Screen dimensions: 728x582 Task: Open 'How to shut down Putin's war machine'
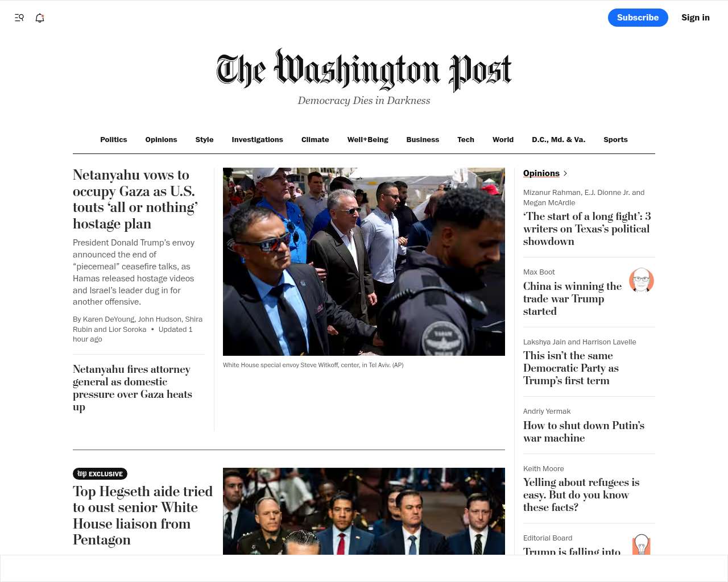(x=584, y=431)
